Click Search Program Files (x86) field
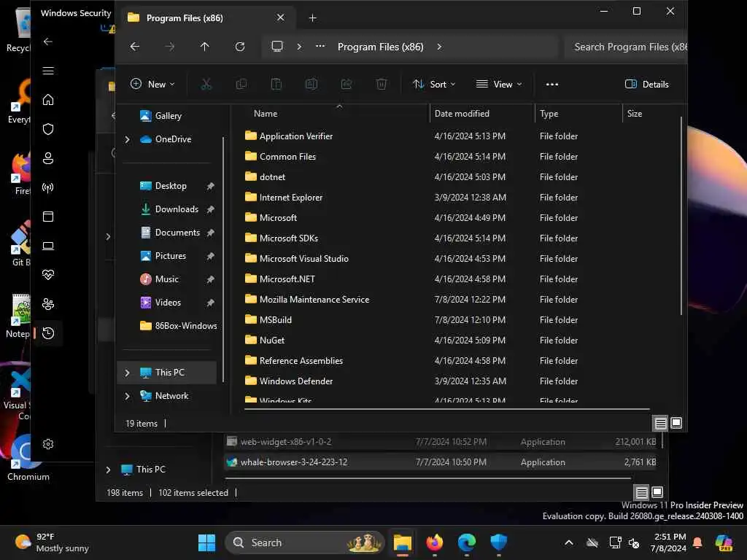The height and width of the screenshot is (560, 747). click(x=625, y=47)
